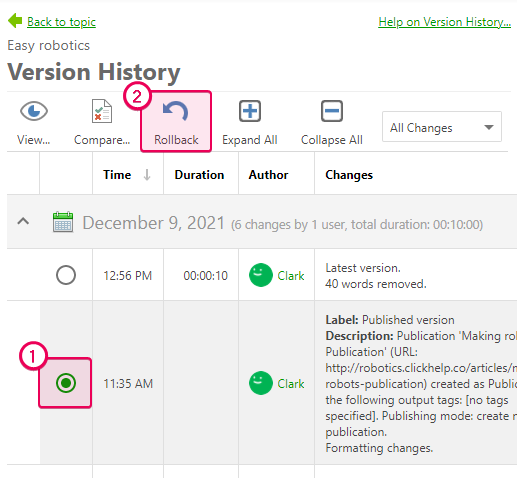Sort by the Time column header
Image resolution: width=517 pixels, height=478 pixels.
pyautogui.click(x=117, y=175)
